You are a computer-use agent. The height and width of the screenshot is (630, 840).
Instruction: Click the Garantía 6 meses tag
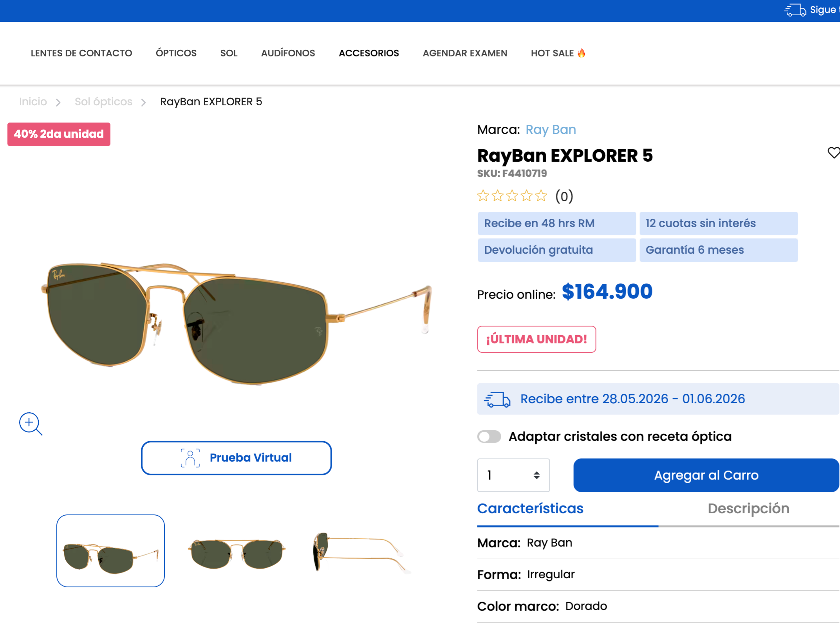(719, 250)
